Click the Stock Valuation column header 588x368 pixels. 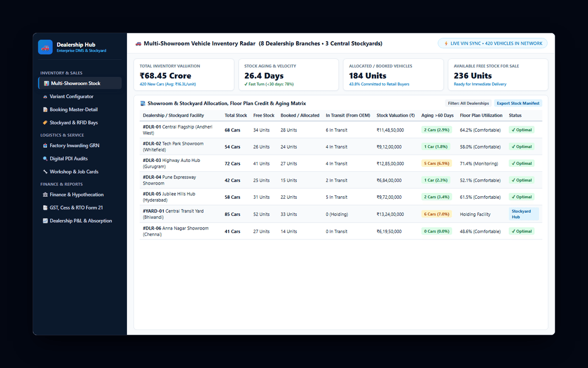[396, 116]
